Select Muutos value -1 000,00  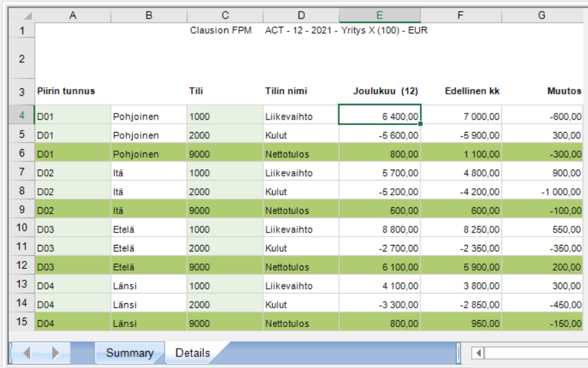(x=542, y=191)
